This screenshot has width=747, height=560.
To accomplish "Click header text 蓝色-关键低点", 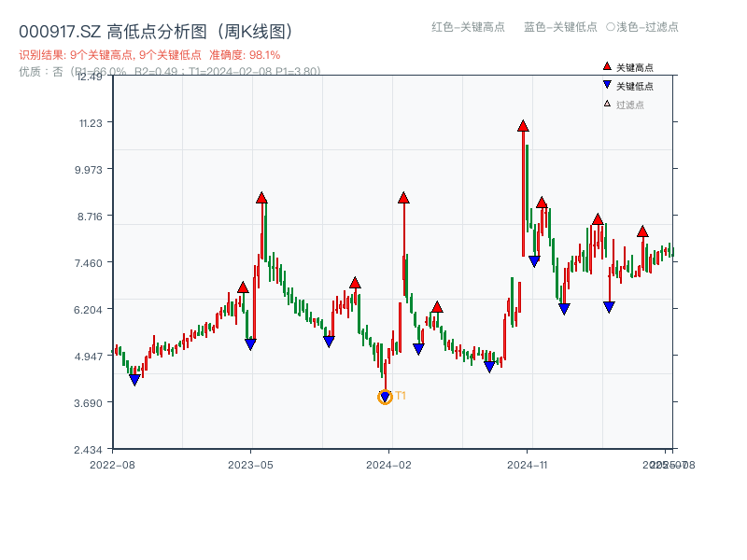I will 560,27.
